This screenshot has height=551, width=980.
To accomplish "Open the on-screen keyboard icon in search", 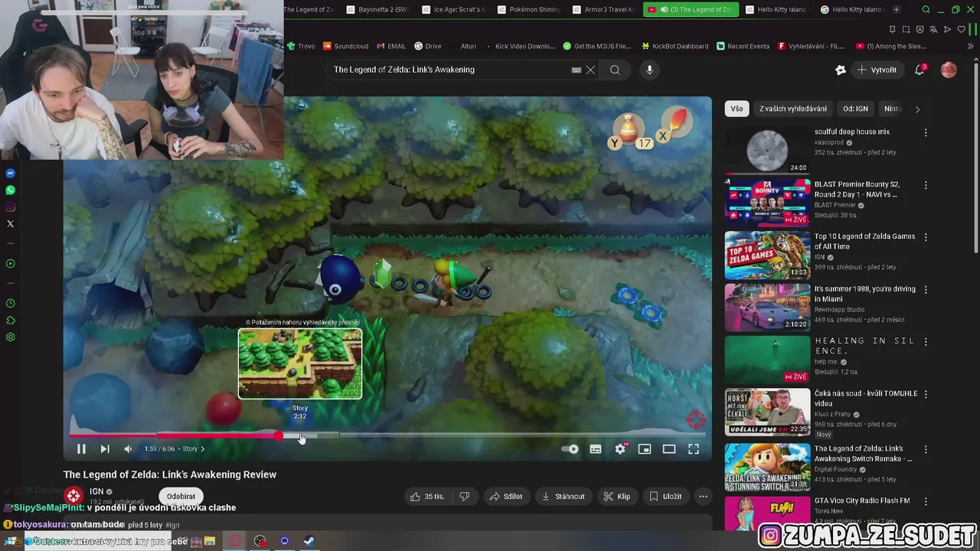I will (577, 70).
